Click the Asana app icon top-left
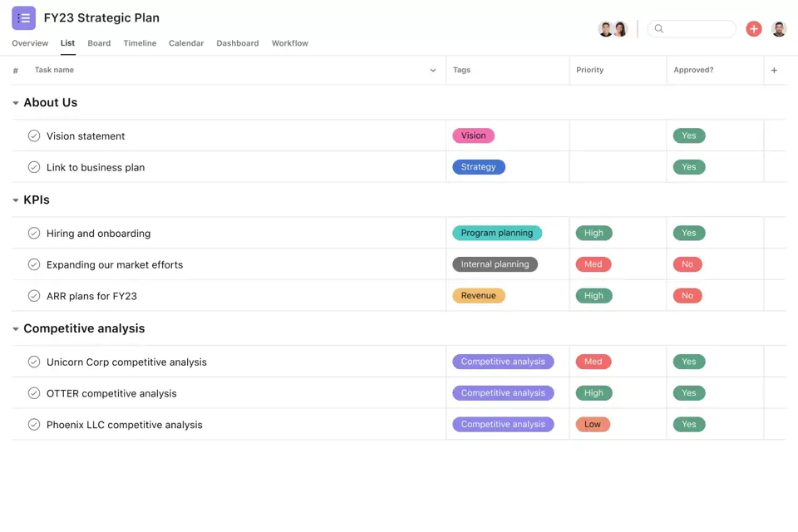The image size is (798, 532). (24, 17)
